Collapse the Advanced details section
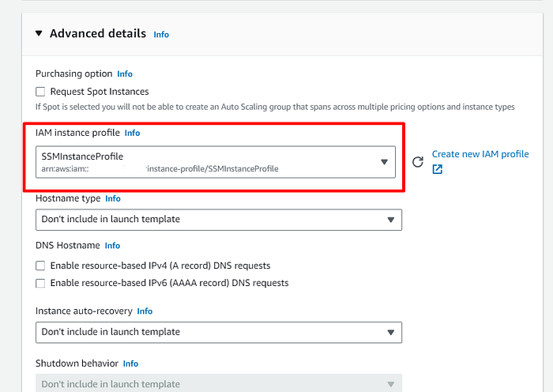553x392 pixels. point(39,34)
